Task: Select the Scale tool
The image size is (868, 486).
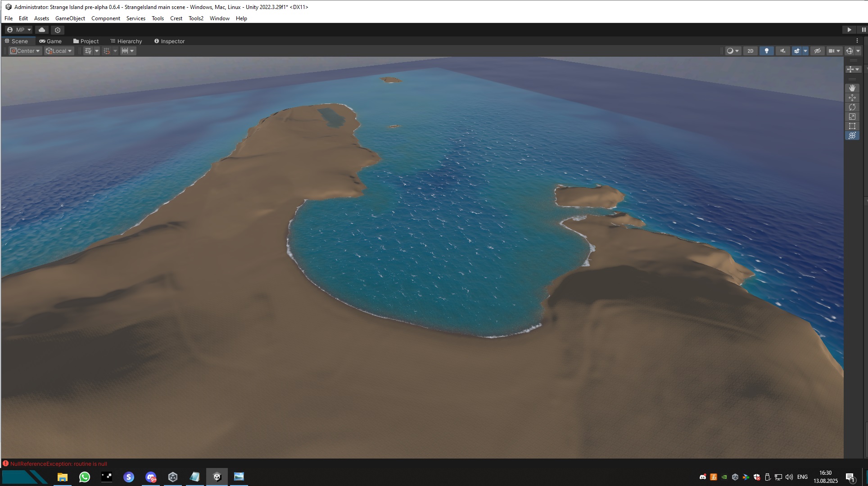Action: click(852, 117)
